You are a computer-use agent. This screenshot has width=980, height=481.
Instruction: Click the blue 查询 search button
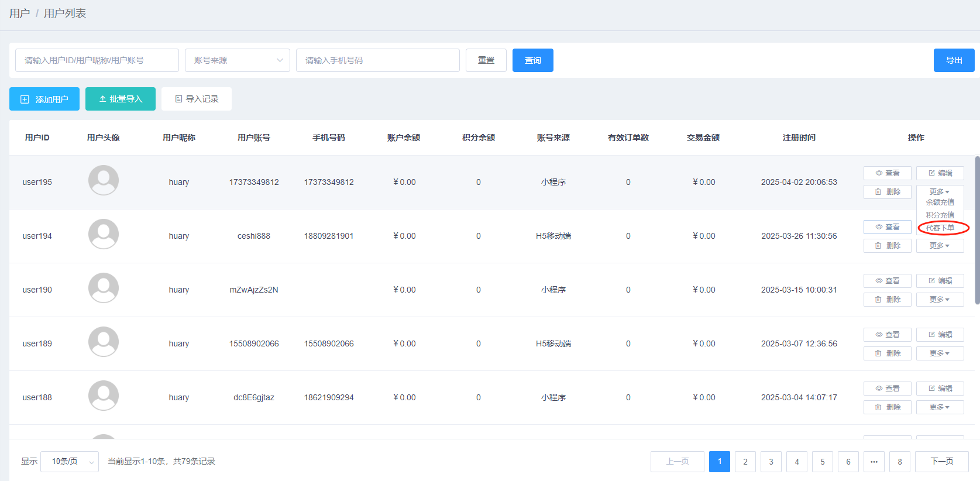(533, 60)
